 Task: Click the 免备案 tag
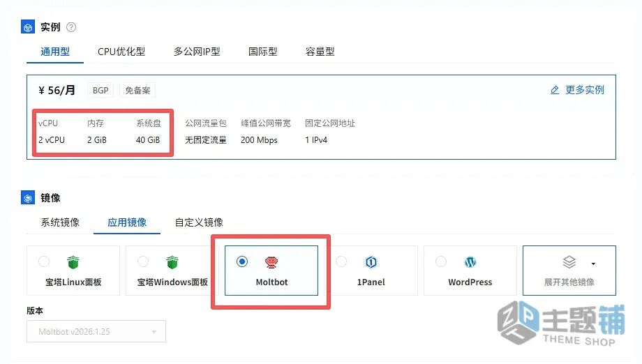click(137, 91)
